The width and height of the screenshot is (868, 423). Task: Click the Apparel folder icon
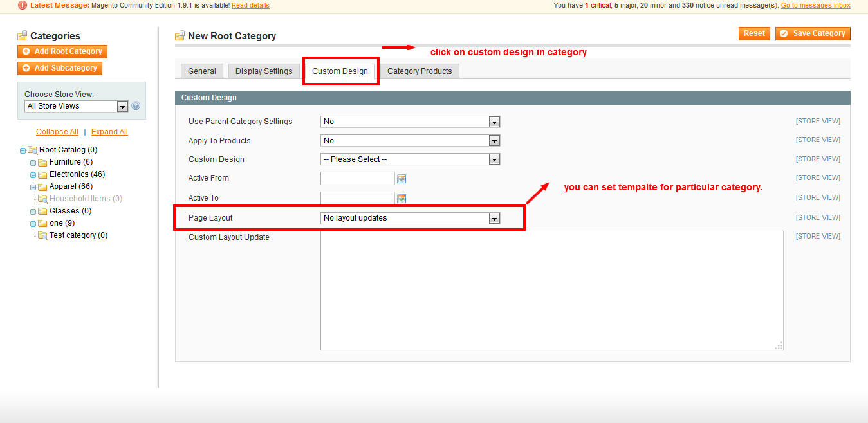[x=43, y=186]
